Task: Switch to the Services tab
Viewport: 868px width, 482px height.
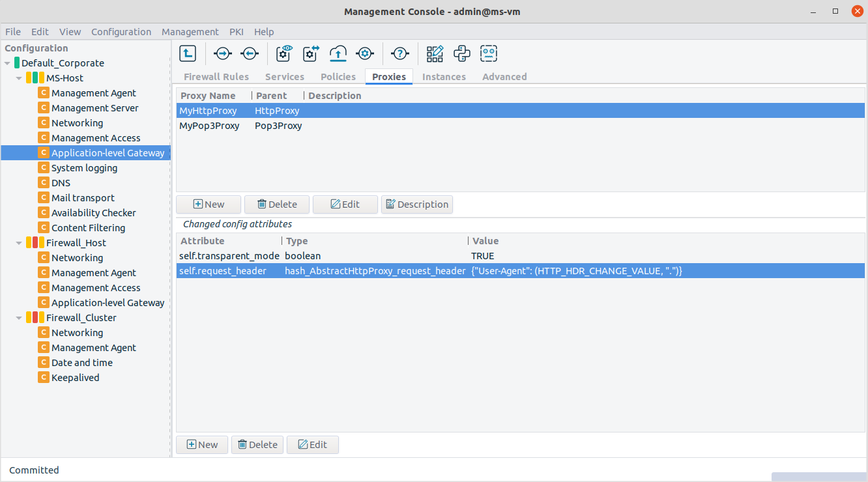Action: tap(285, 77)
